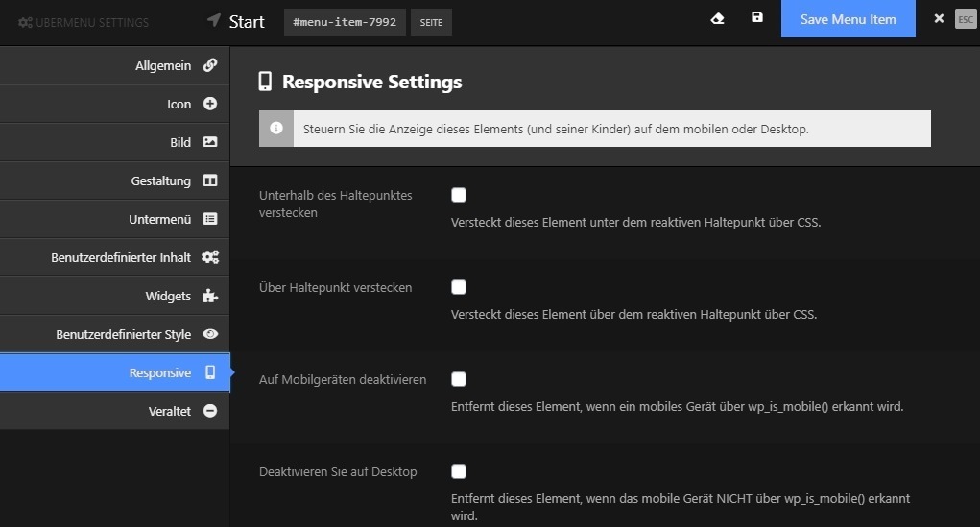Switch to the Widgets tab
This screenshot has width=980, height=527.
click(114, 296)
